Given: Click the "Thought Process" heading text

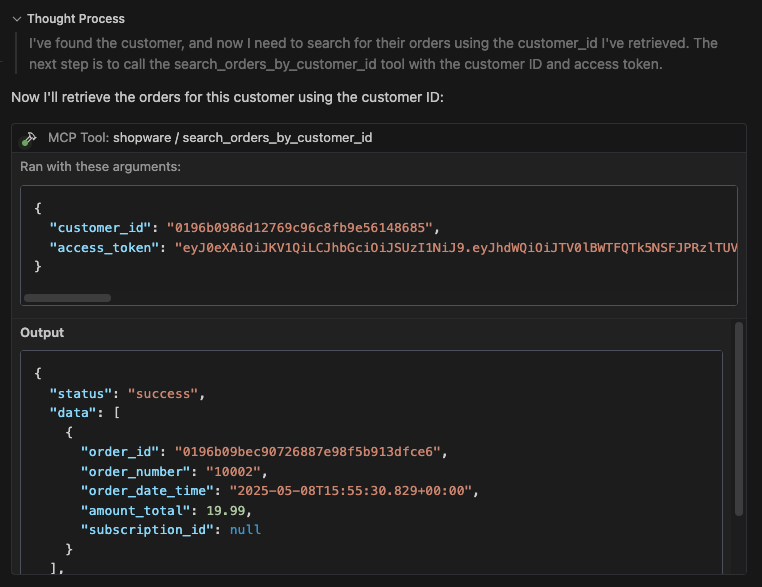Looking at the screenshot, I should pyautogui.click(x=76, y=19).
